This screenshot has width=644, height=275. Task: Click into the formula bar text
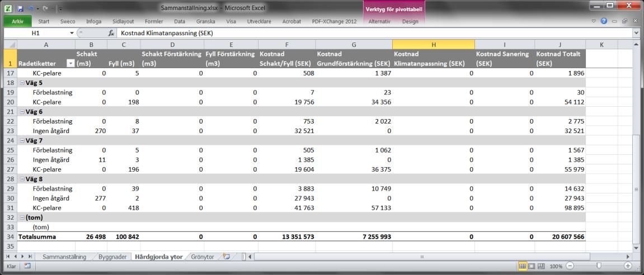coord(375,33)
